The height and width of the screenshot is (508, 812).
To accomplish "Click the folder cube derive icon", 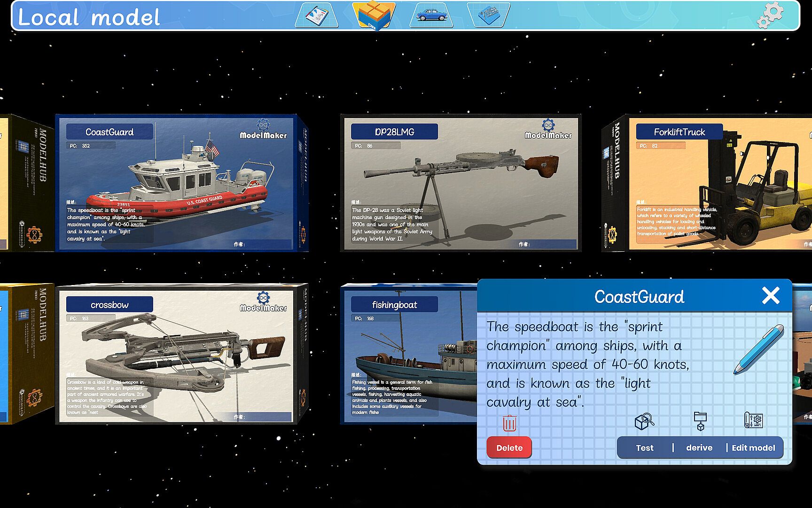I will 700,421.
